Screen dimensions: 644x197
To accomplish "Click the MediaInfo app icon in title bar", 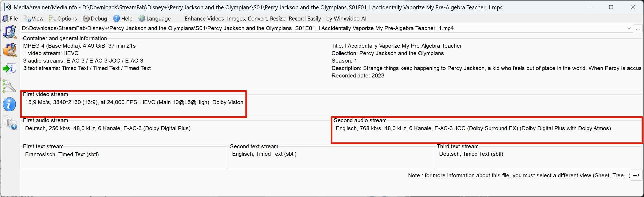I will tap(7, 7).
